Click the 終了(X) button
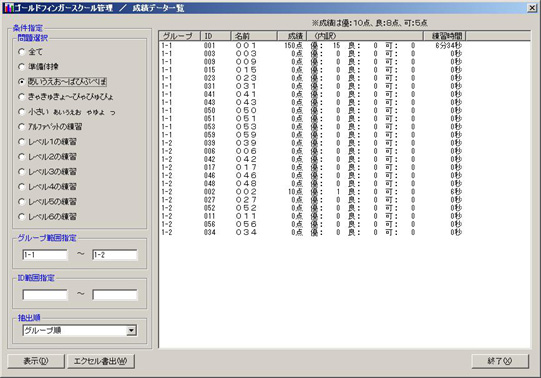 500,361
